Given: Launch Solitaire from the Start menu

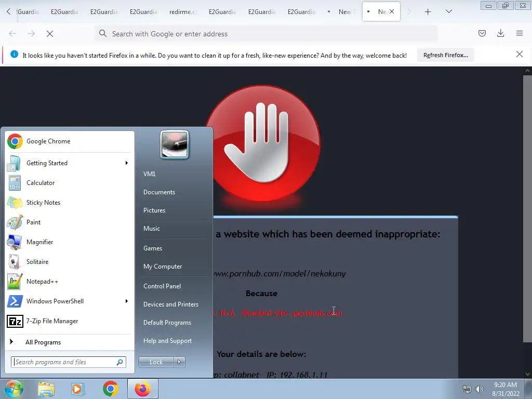Looking at the screenshot, I should click(x=70, y=262).
